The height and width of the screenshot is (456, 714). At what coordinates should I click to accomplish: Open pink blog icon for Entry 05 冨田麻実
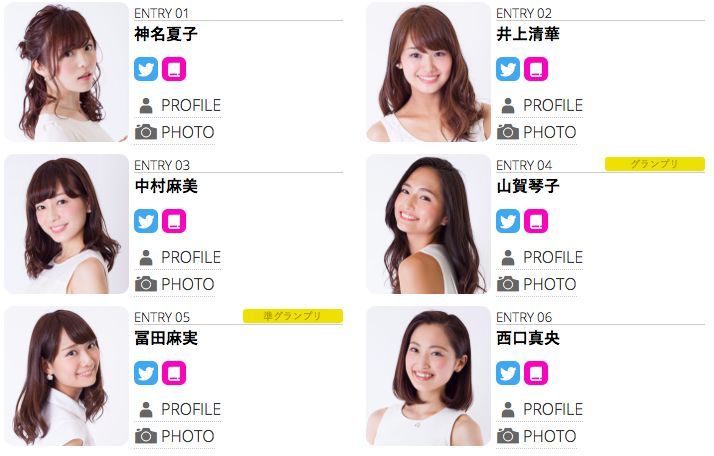174,373
